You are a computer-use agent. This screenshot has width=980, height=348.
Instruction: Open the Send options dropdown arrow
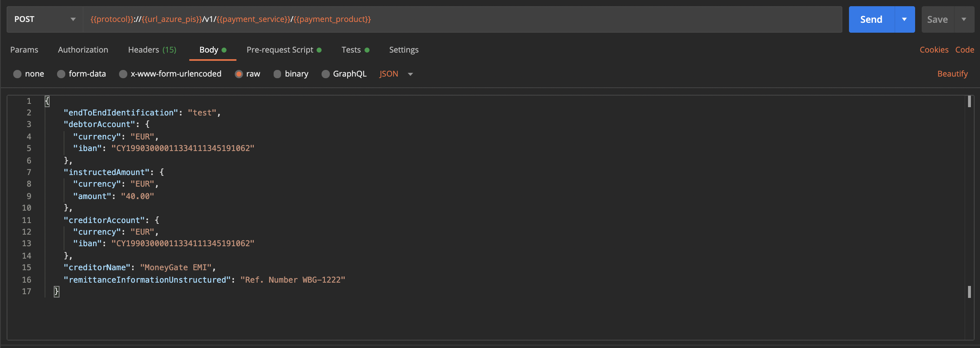tap(904, 19)
